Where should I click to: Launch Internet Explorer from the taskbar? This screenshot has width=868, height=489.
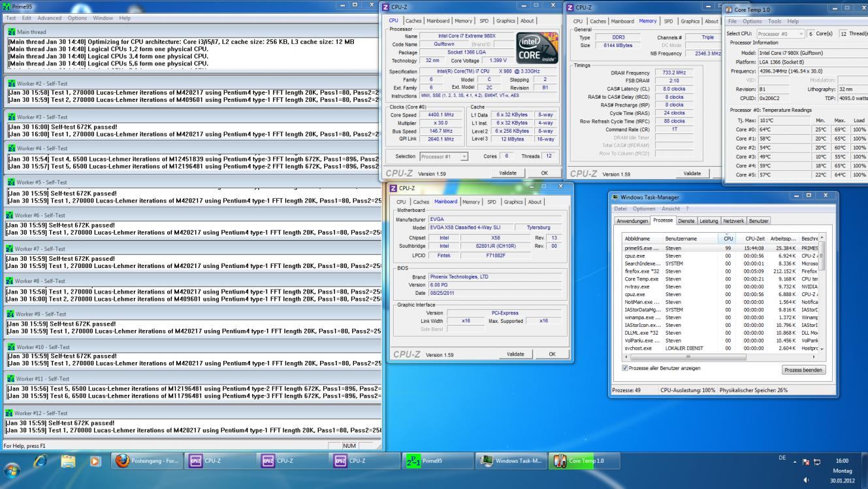pyautogui.click(x=40, y=461)
